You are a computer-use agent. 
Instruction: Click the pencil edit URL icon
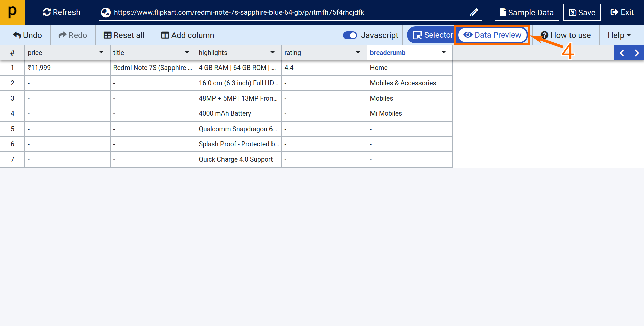click(x=474, y=12)
